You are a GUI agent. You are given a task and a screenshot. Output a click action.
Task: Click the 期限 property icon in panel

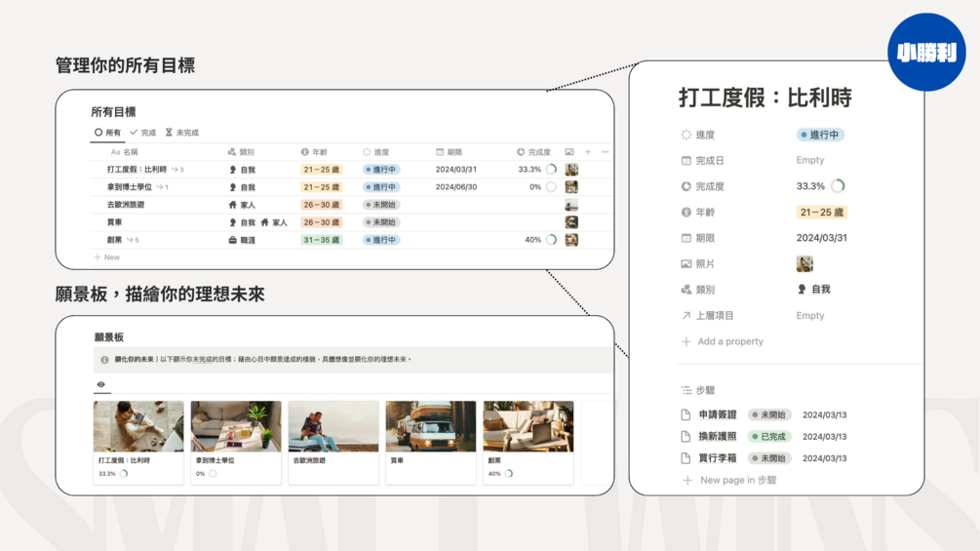tap(686, 238)
